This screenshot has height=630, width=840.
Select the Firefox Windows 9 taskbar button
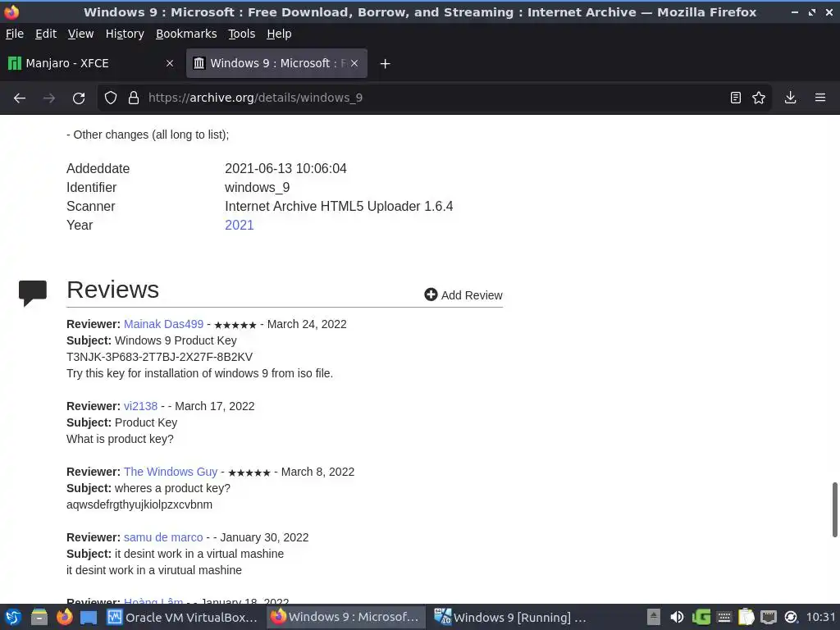click(345, 617)
